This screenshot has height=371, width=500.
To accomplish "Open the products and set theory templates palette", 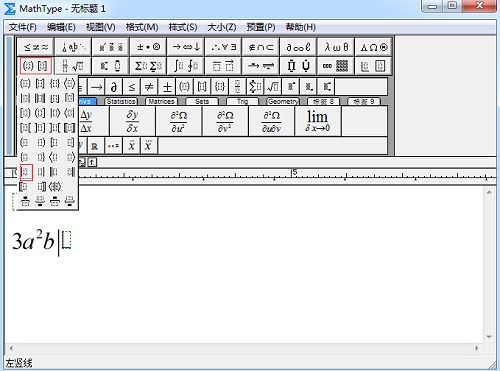I will (x=298, y=66).
